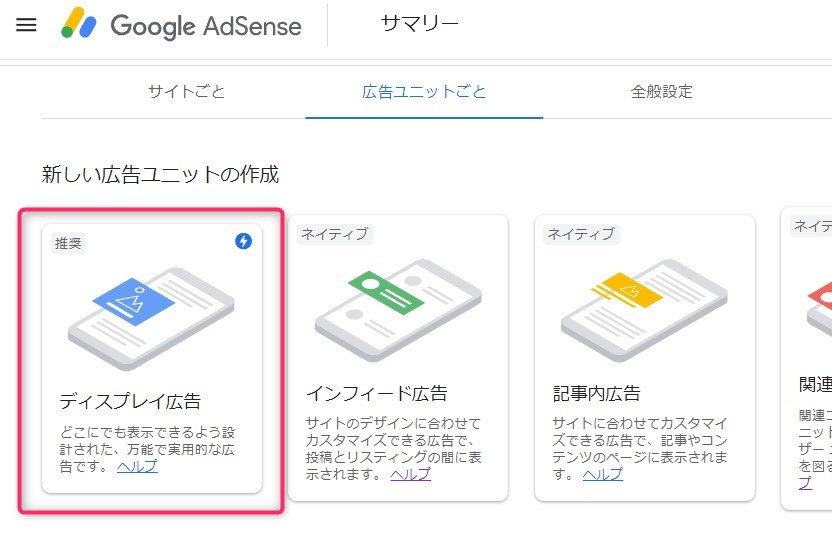Select the ディスプレイ広告 title
832x542 pixels.
tap(130, 401)
